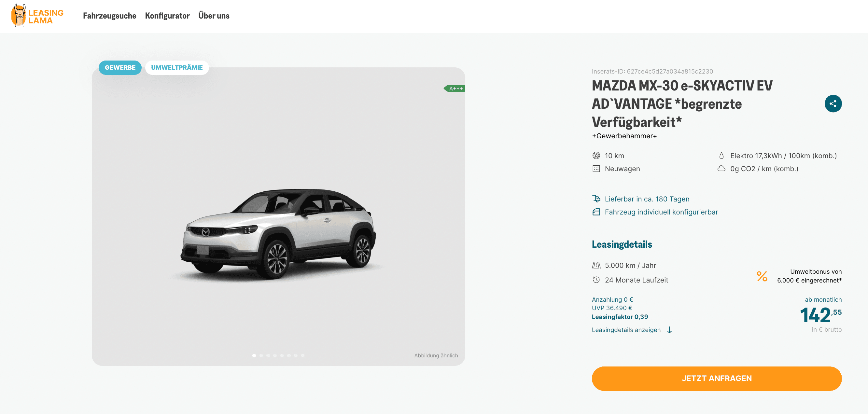Open Fahrzeugsuche in the navigation
Viewport: 868px width, 414px height.
pos(109,16)
